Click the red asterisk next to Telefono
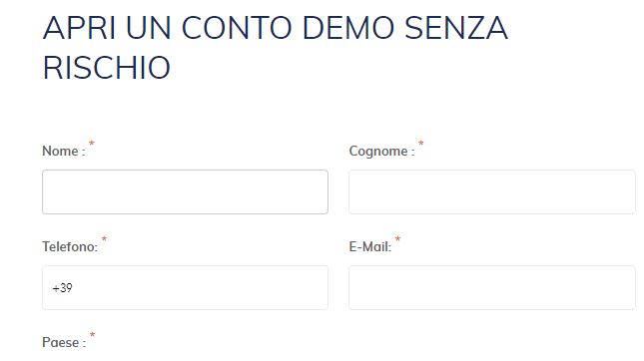644x361 pixels. [x=104, y=239]
